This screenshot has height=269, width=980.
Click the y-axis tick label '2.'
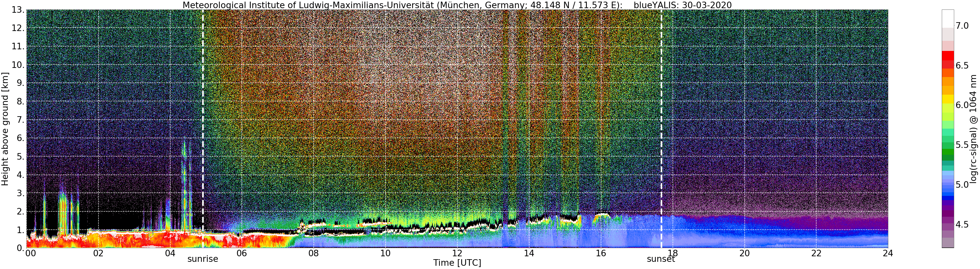pos(21,212)
